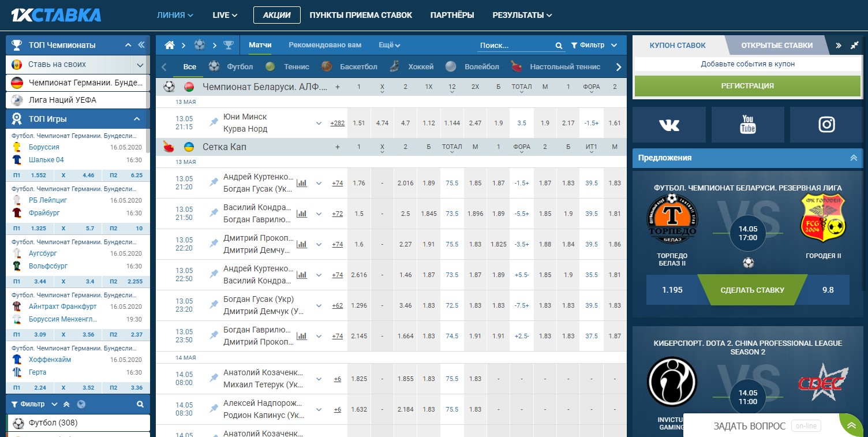Switch to the ОТКРЫТЫЕ СТАВКИ tab
The height and width of the screenshot is (437, 868).
776,45
